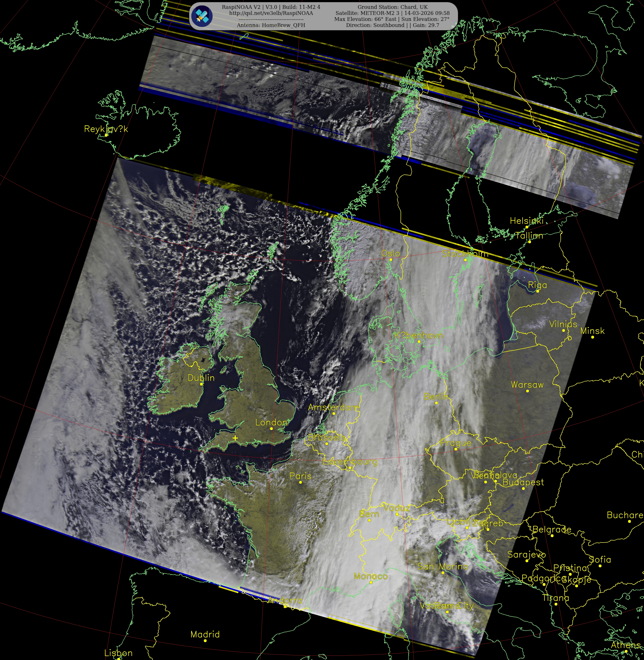644x660 pixels.
Task: Click the Warsaw city dot marker
Action: (x=527, y=391)
